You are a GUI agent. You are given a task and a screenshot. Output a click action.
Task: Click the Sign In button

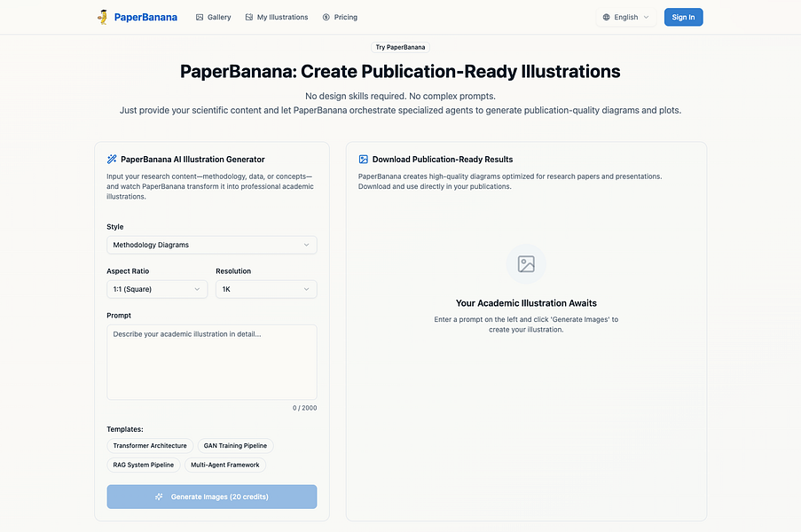(684, 17)
